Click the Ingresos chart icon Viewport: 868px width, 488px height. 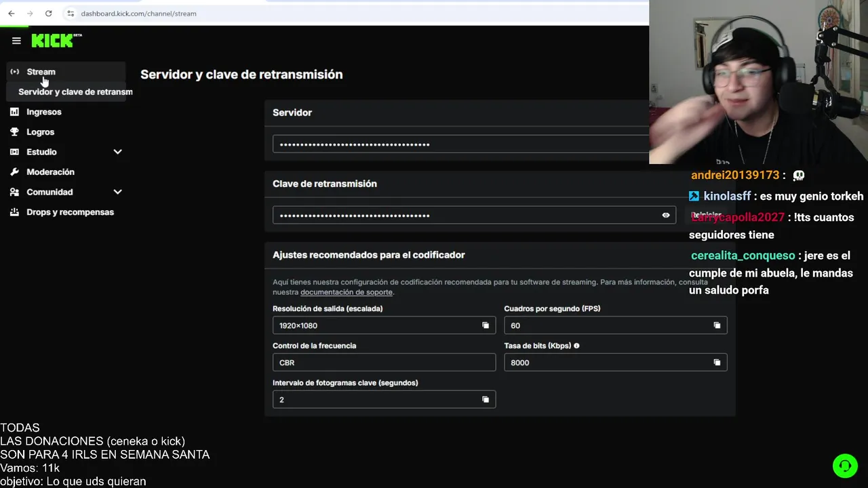point(14,112)
